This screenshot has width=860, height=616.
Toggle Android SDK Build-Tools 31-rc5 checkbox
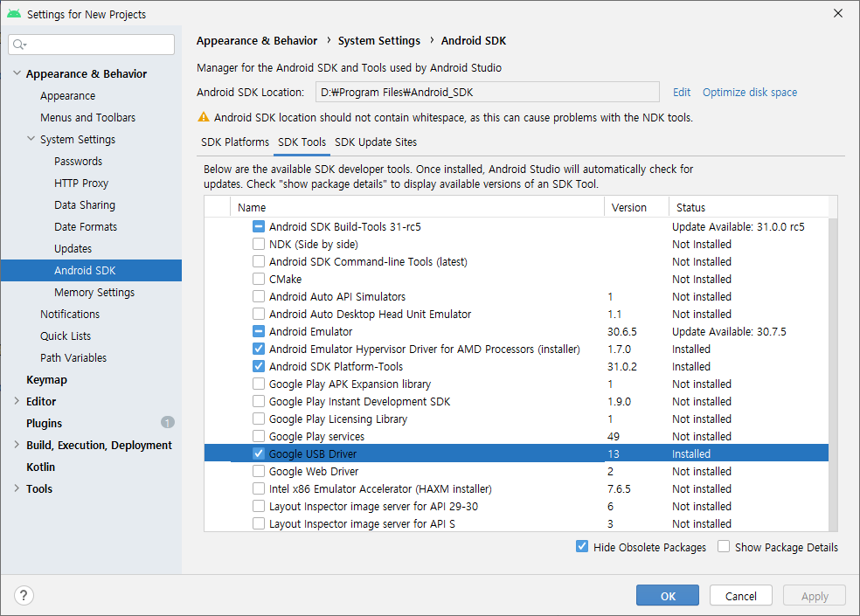[x=259, y=226]
